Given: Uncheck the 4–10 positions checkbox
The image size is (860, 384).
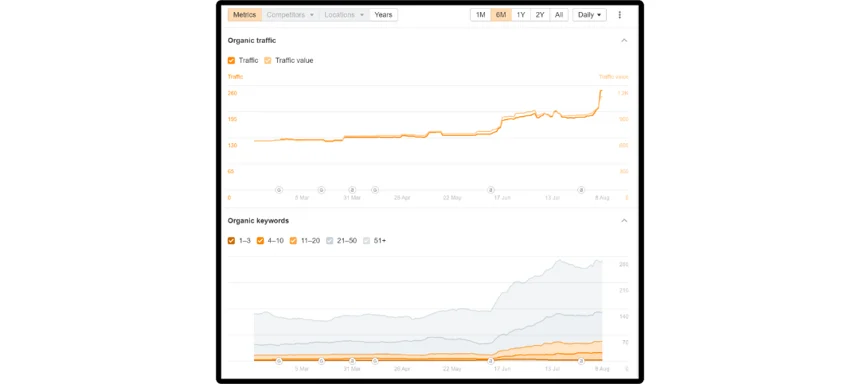Looking at the screenshot, I should click(261, 240).
